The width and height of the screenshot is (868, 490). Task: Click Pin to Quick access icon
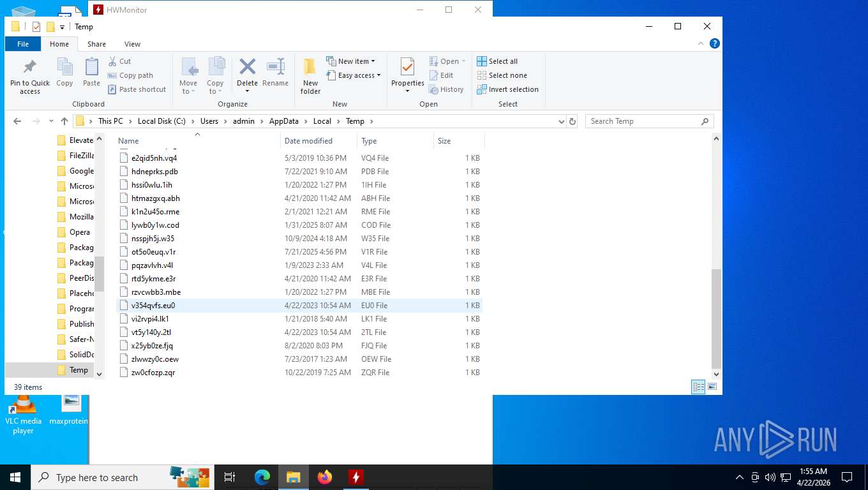tap(30, 77)
